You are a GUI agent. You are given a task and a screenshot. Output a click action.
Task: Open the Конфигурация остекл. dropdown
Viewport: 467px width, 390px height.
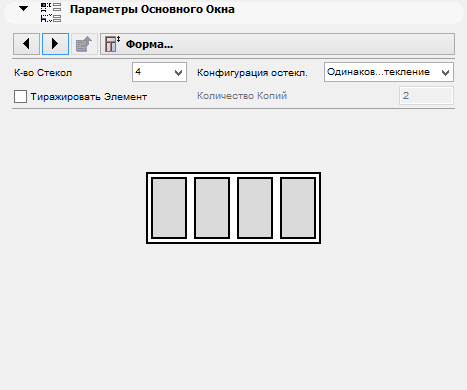coord(389,72)
